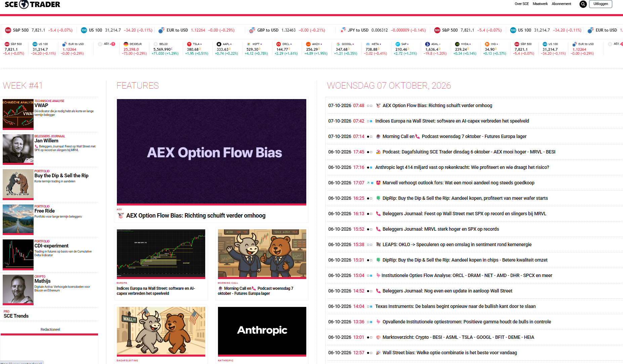The height and width of the screenshot is (364, 623).
Task: Open the Jan Willem portrait thumbnail
Action: click(x=18, y=149)
